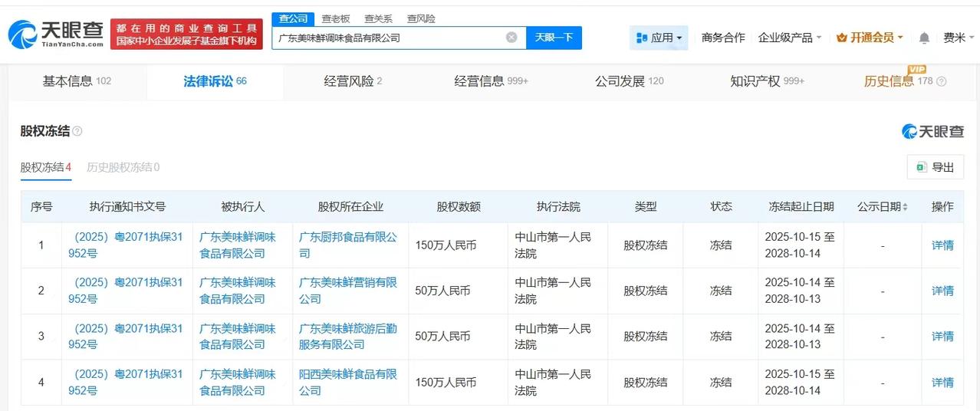The height and width of the screenshot is (411, 980).
Task: Click the 执行通知书文号 column header
Action: tap(127, 207)
